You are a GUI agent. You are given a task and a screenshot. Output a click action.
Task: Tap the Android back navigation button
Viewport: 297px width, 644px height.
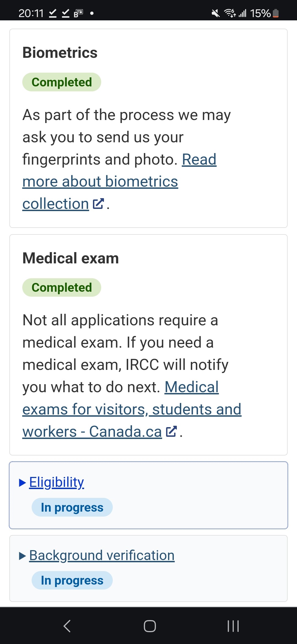pos(67,626)
